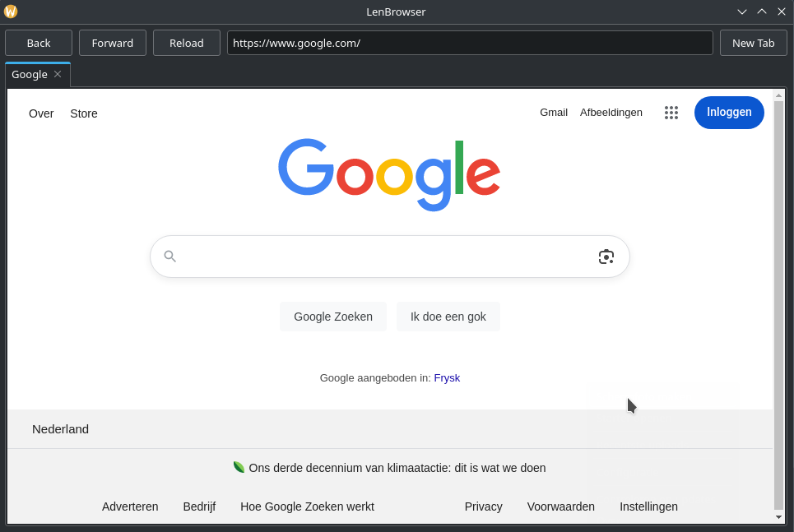Click the vertical scrollbar thumb
The height and width of the screenshot is (532, 794).
tap(779, 305)
